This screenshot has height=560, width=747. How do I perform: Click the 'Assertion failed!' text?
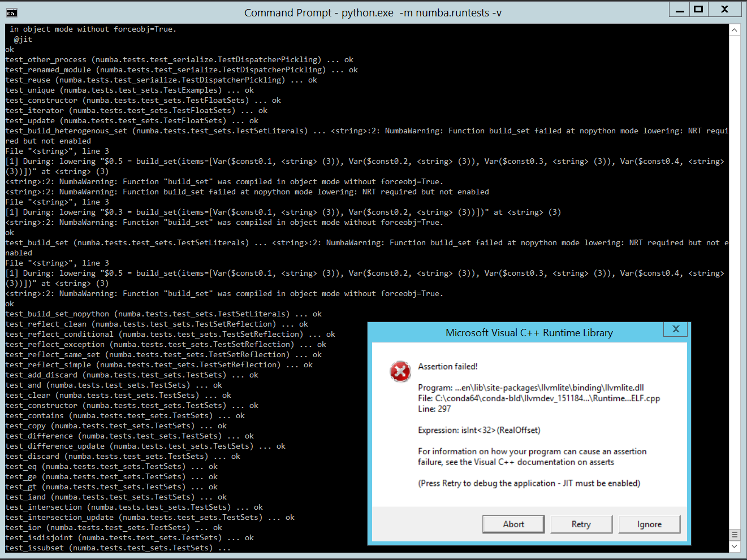click(448, 366)
